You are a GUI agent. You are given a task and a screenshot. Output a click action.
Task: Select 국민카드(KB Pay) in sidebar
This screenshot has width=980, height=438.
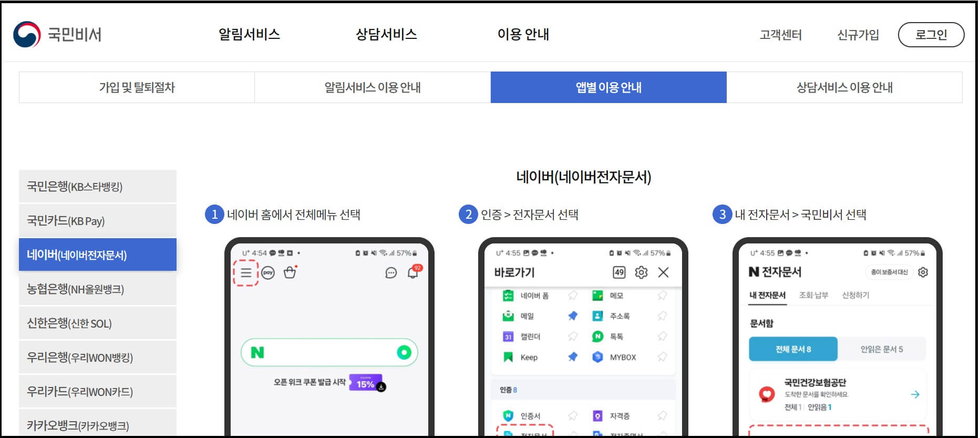pyautogui.click(x=98, y=221)
